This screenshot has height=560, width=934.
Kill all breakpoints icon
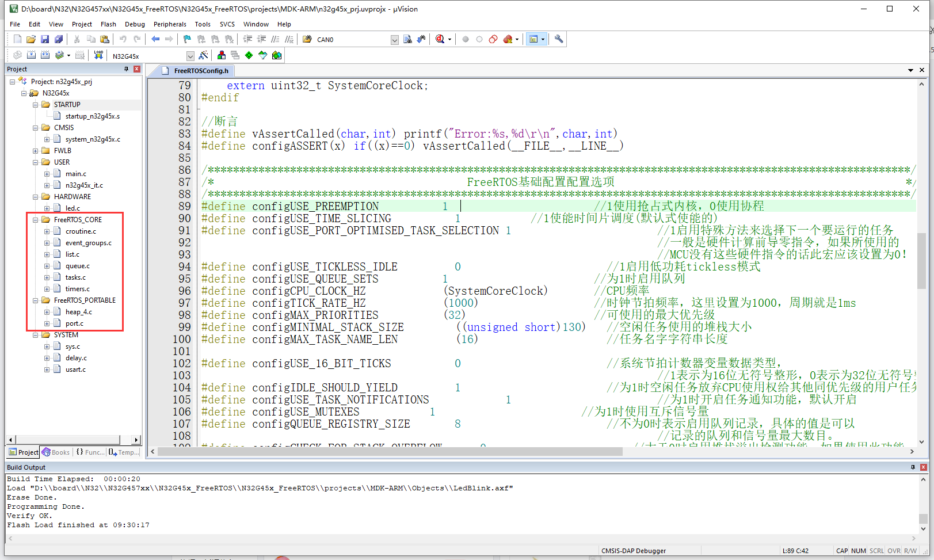(508, 39)
